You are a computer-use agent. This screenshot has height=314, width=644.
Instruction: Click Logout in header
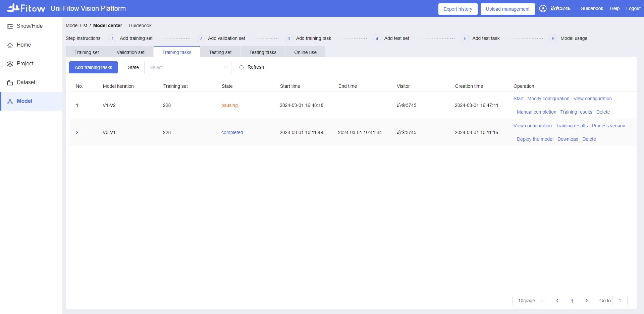(x=633, y=8)
